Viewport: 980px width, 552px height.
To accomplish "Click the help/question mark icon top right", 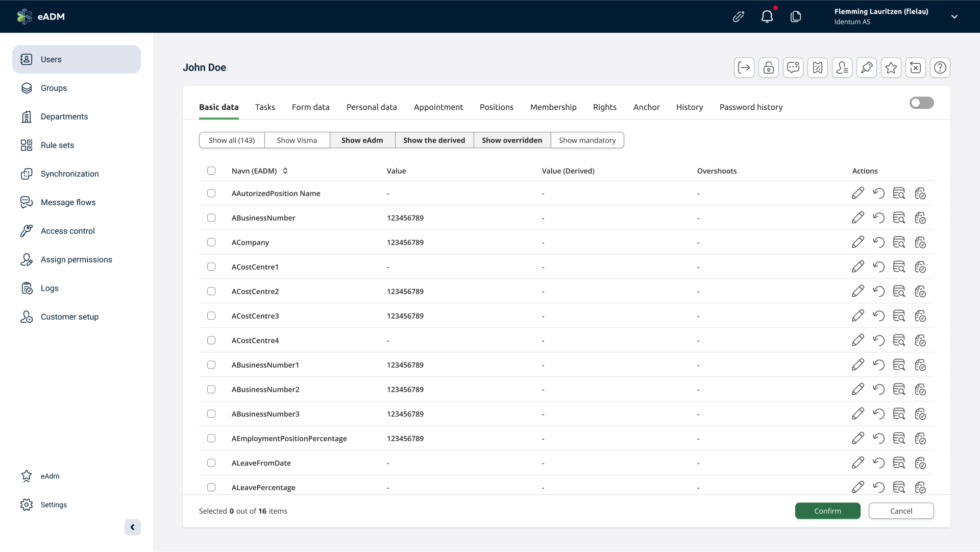I will [940, 67].
